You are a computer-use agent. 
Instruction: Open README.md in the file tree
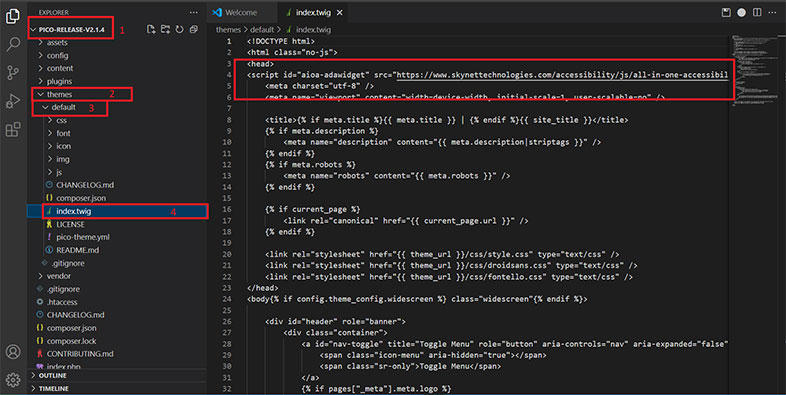77,250
